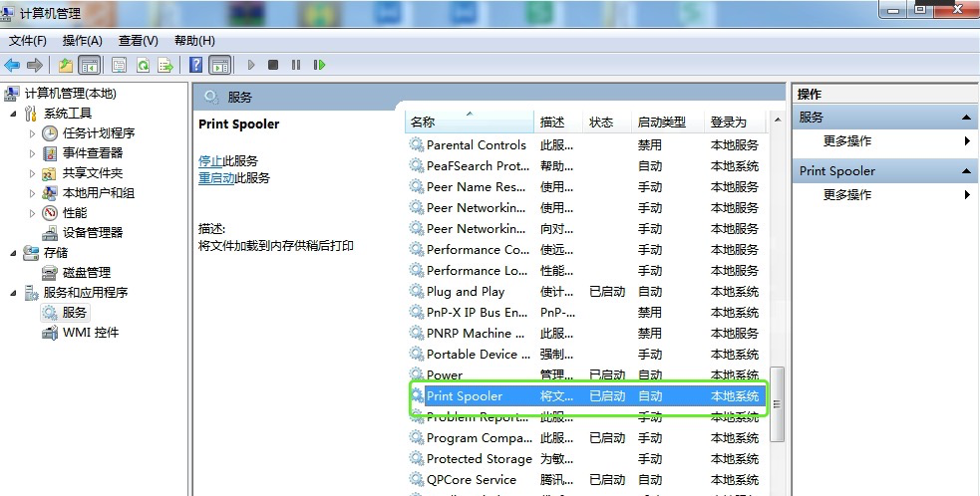Click the Pause Service toolbar icon

point(296,65)
